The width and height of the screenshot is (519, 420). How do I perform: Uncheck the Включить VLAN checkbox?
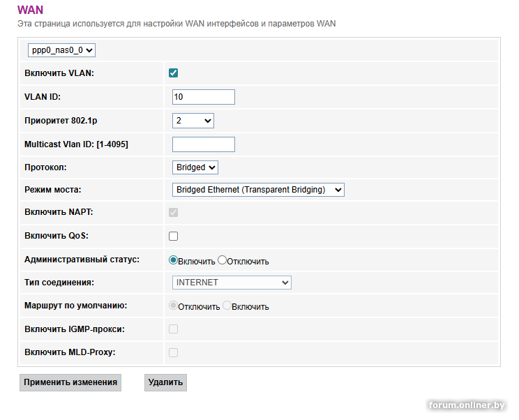[174, 73]
